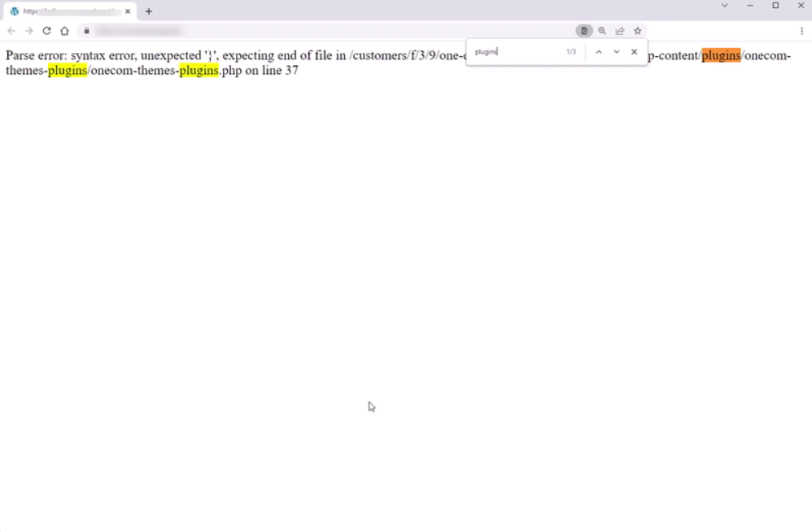This screenshot has width=812, height=532.
Task: Open the browser three-dot menu
Action: coord(801,31)
